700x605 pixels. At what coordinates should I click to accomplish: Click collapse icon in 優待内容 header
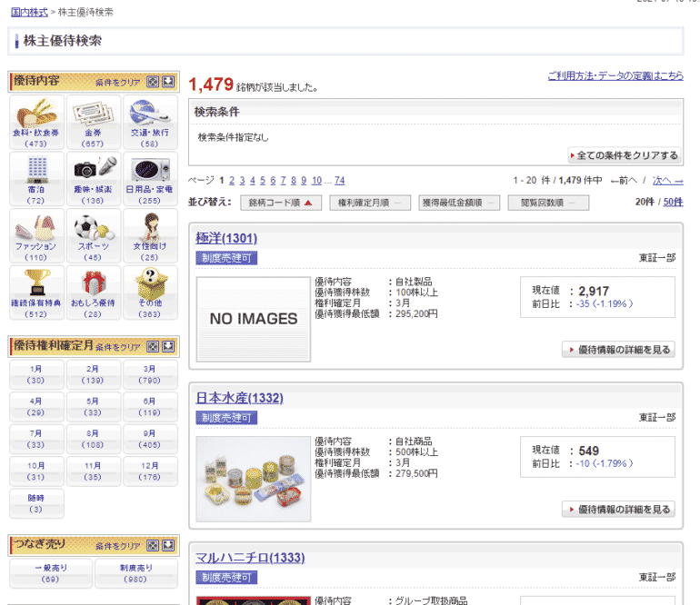click(x=168, y=82)
